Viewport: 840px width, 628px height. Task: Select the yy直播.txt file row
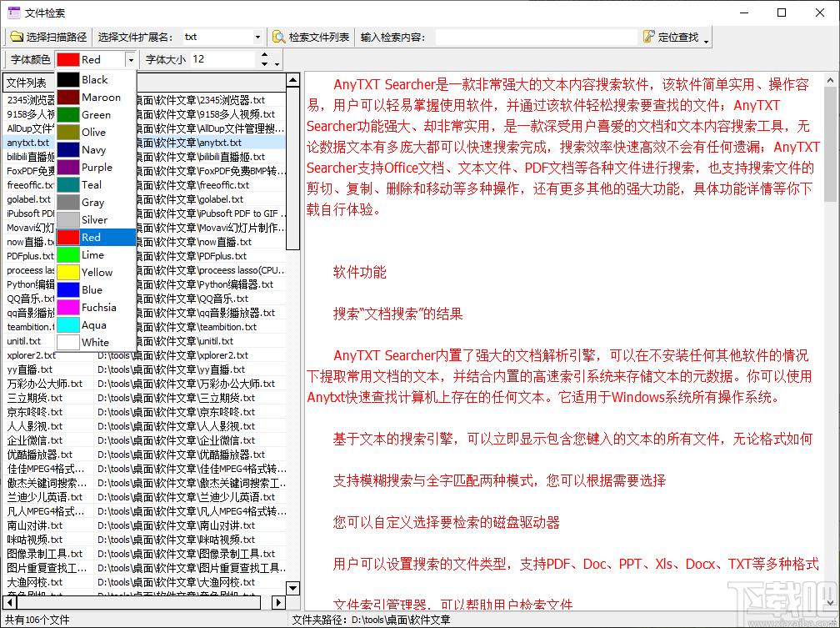145,369
